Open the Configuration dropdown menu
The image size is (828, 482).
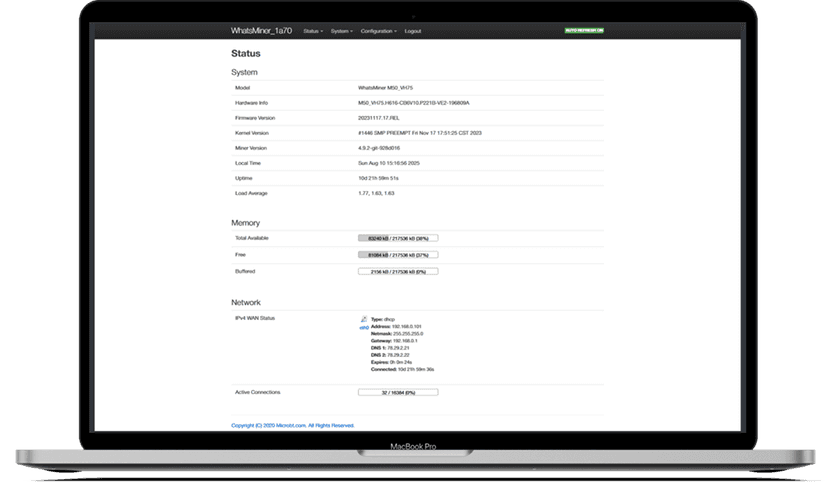[x=378, y=31]
